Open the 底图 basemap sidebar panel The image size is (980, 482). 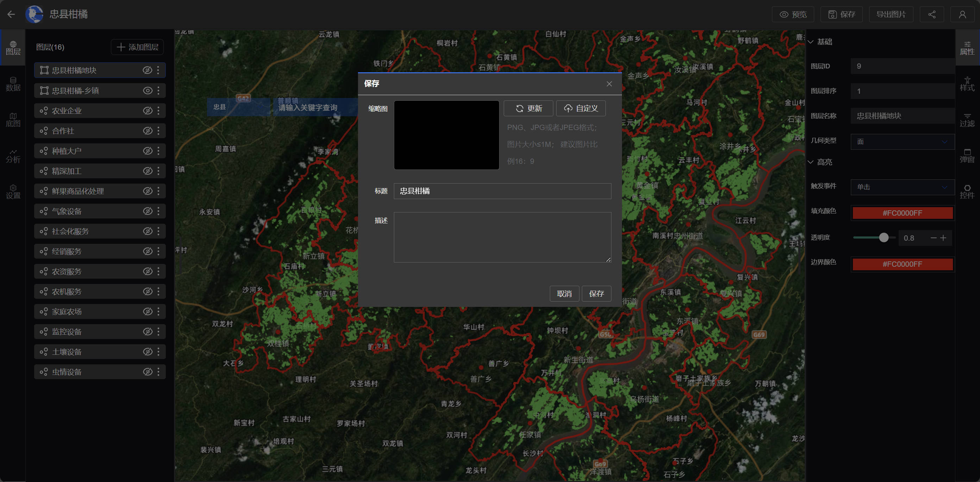13,119
